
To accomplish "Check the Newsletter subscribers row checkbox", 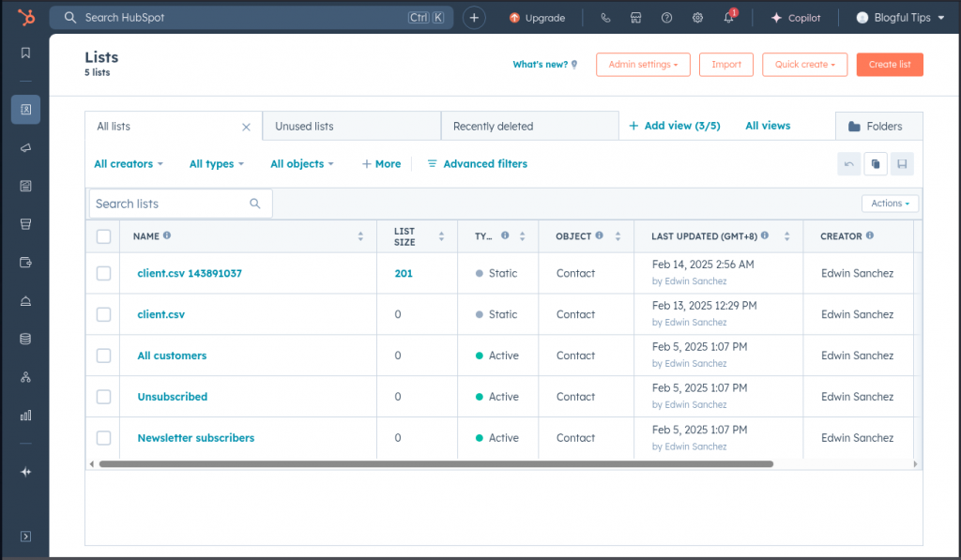I will (103, 438).
